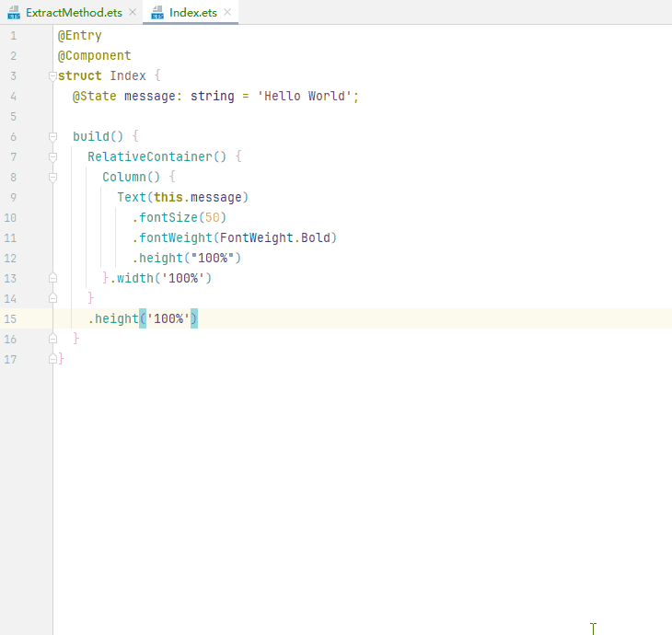
Task: Collapse the RelativeContainer block fold marker
Action: pos(53,156)
